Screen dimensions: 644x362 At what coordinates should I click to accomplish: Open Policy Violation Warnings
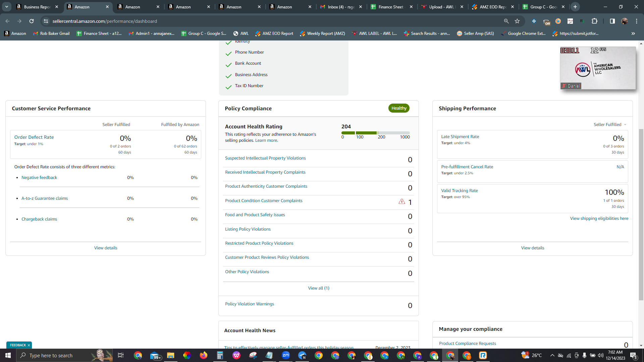point(250,304)
